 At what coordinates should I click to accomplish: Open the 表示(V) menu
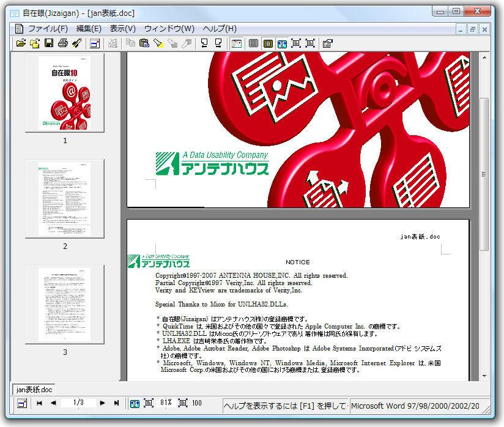(122, 29)
